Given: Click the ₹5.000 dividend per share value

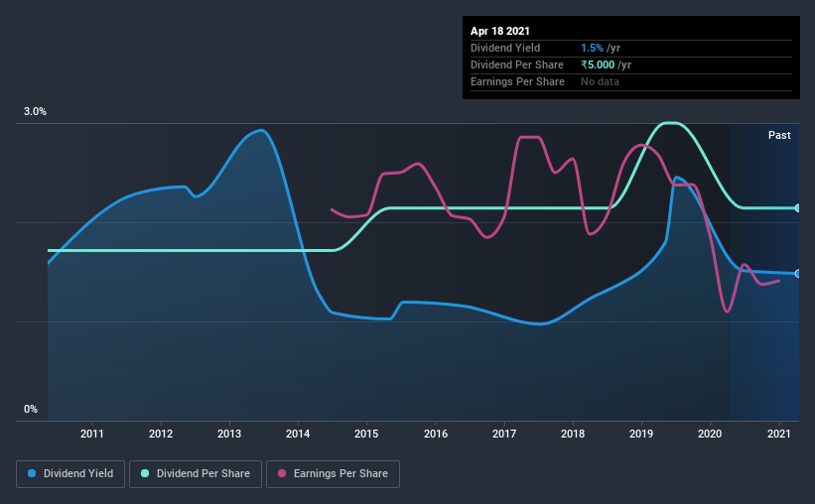Looking at the screenshot, I should (598, 64).
